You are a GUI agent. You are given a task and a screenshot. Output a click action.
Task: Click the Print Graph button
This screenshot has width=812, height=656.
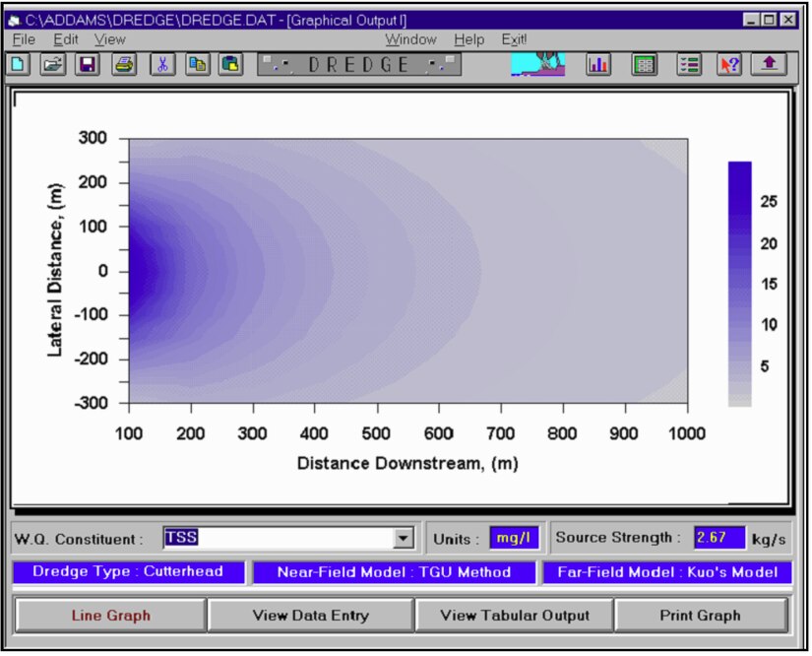tap(701, 616)
